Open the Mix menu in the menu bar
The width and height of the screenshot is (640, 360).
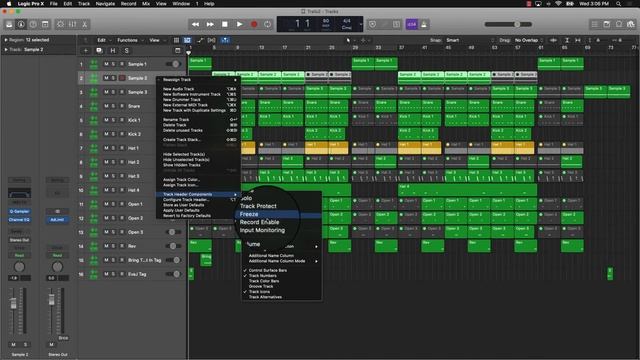point(146,4)
